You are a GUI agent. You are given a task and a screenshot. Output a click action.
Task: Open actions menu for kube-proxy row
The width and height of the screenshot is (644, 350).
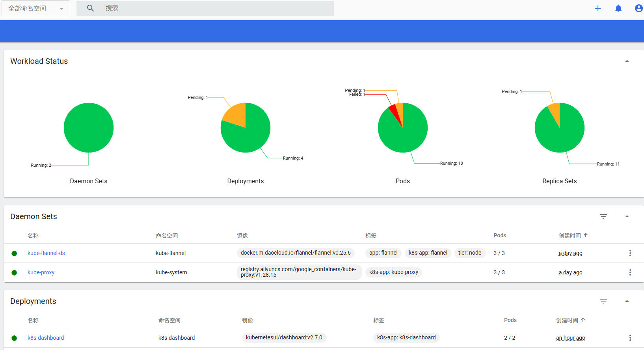630,272
